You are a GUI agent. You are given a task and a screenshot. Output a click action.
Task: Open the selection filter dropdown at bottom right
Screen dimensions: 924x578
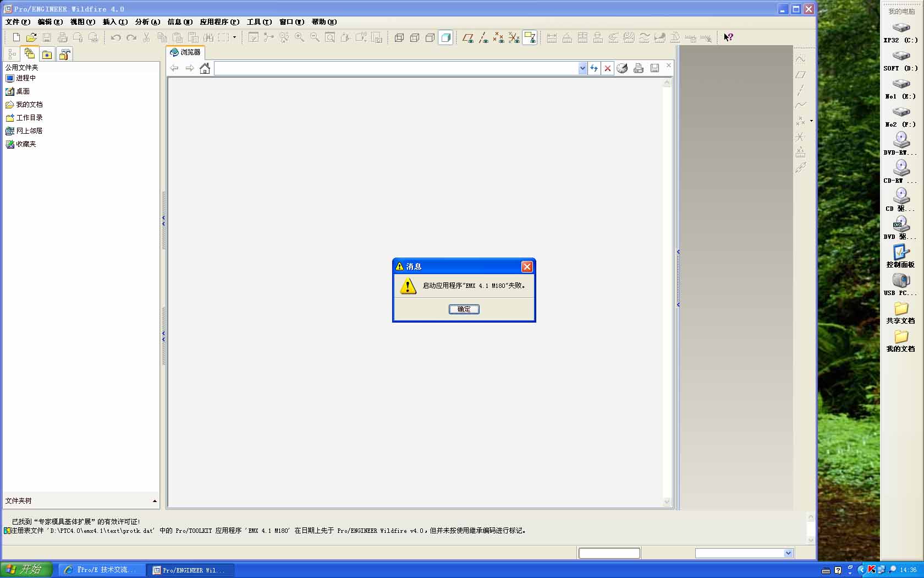(x=788, y=553)
